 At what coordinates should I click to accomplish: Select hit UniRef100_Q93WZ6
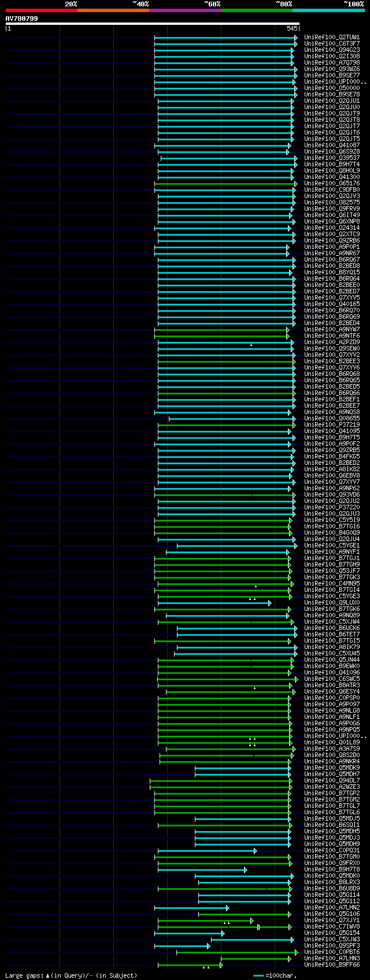(332, 69)
